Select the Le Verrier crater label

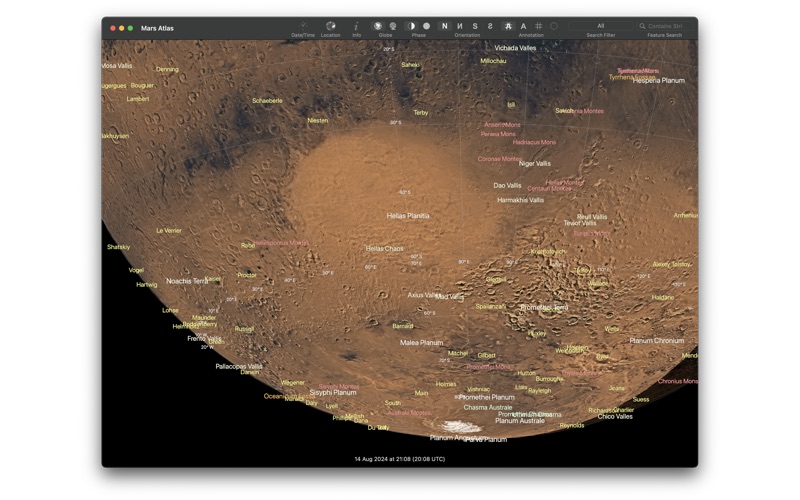pyautogui.click(x=169, y=231)
